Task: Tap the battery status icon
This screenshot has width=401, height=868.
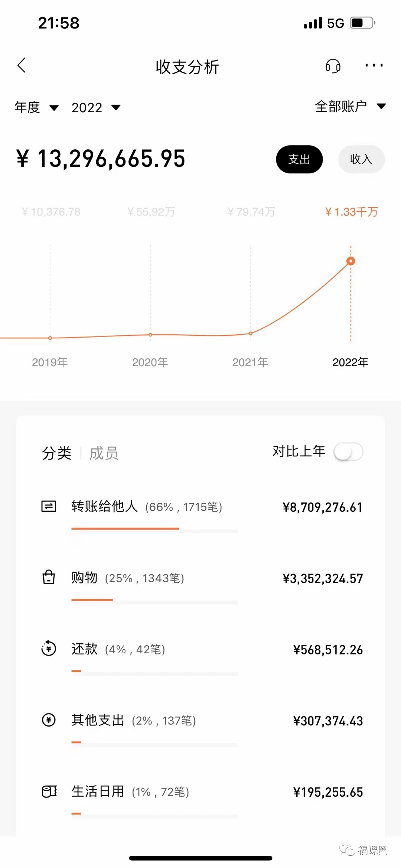Action: click(x=363, y=23)
